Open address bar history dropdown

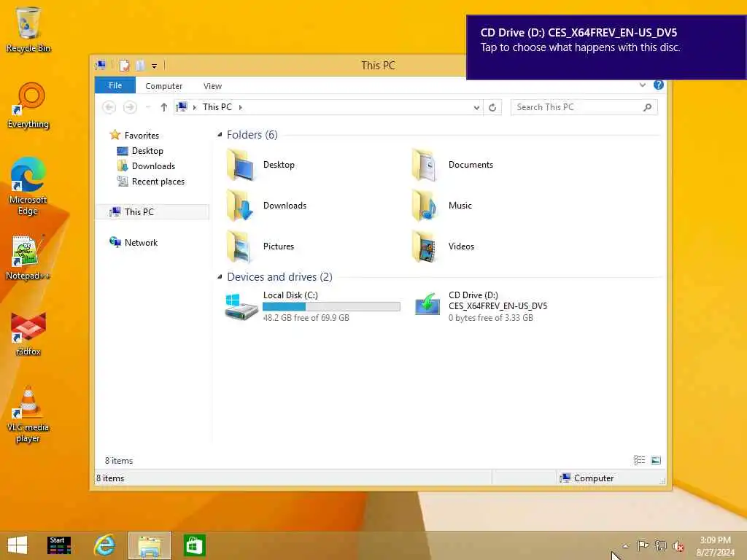(x=476, y=107)
